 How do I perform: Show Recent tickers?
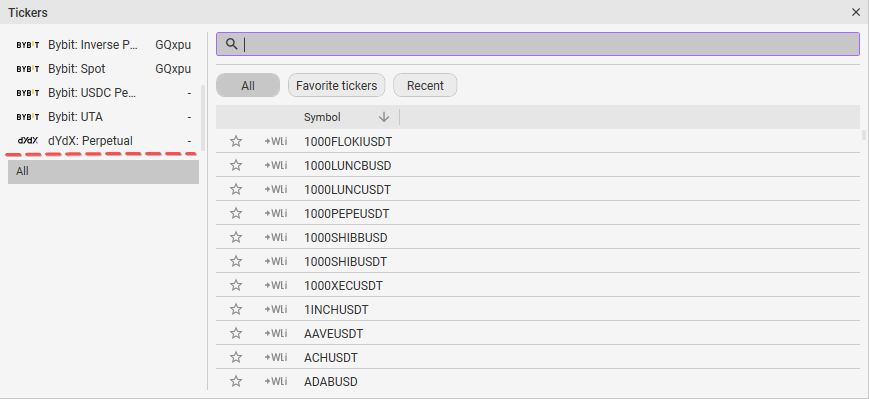tap(425, 85)
